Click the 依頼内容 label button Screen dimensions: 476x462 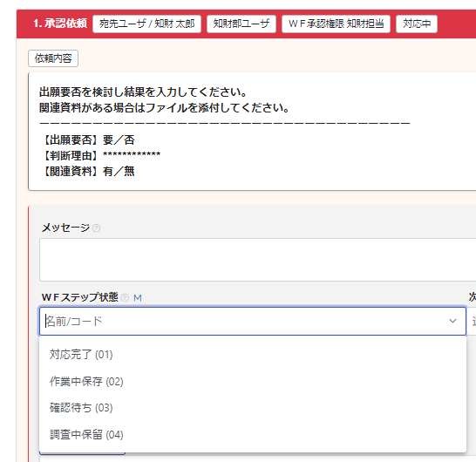coord(53,58)
